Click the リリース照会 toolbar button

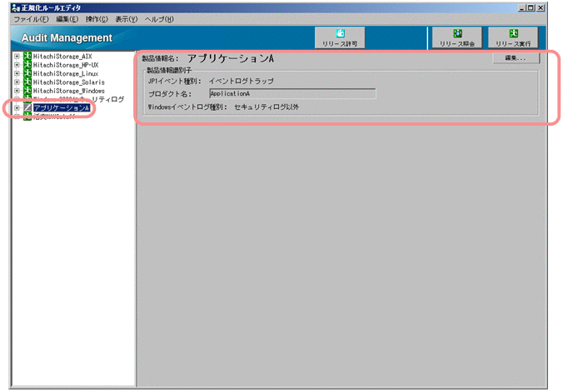(x=457, y=37)
